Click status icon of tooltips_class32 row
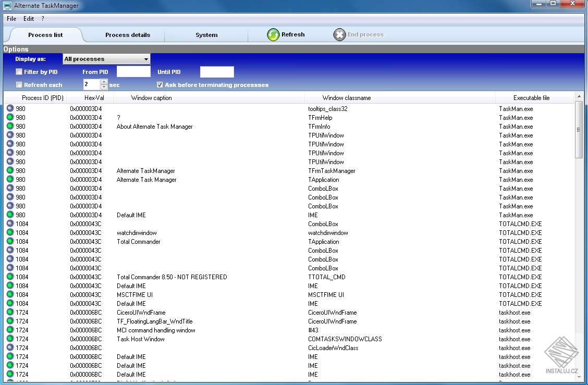The width and height of the screenshot is (588, 385). 10,108
